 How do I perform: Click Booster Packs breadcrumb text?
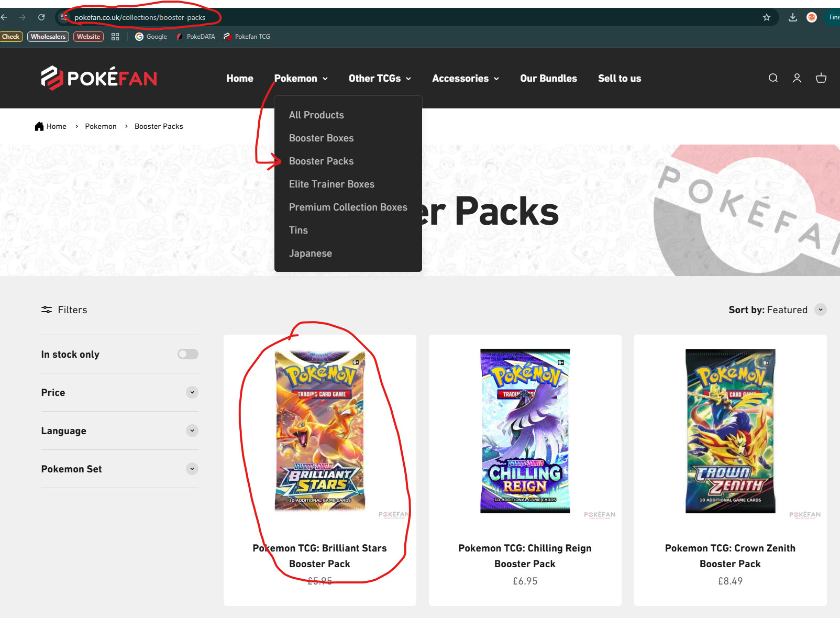click(x=159, y=126)
